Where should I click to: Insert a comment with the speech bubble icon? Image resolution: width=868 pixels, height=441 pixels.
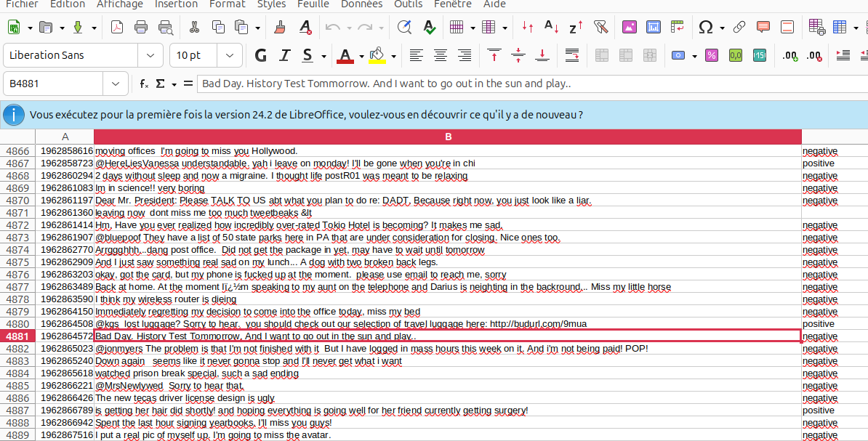(x=763, y=28)
